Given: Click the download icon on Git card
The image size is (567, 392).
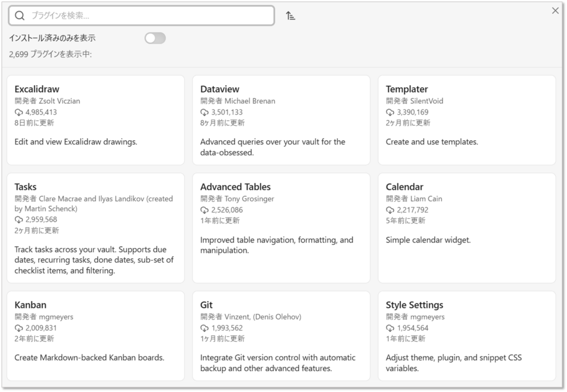Looking at the screenshot, I should [x=204, y=328].
